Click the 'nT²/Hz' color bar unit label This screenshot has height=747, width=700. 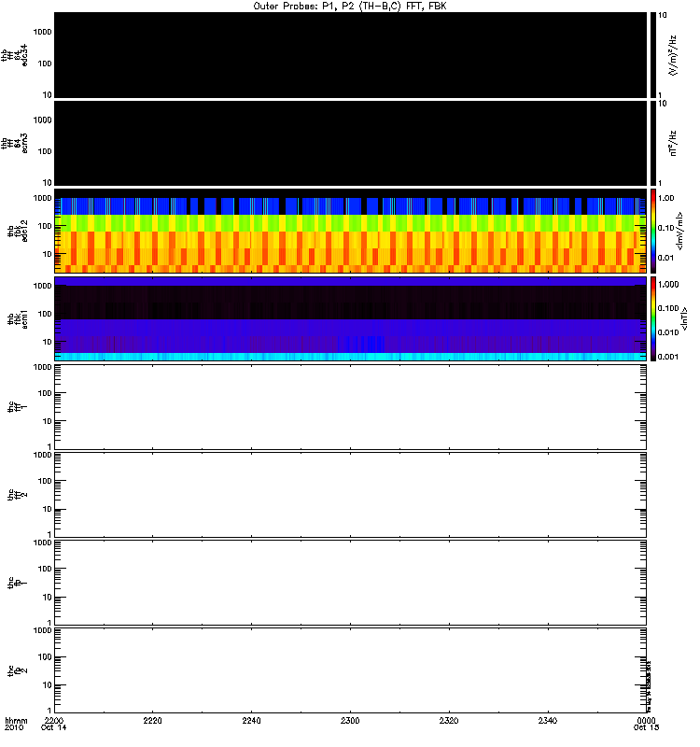click(x=672, y=143)
